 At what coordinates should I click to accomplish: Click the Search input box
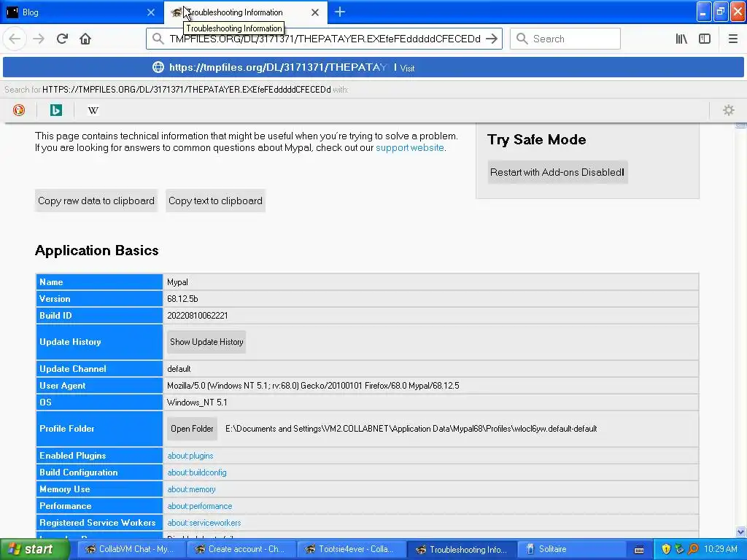click(565, 39)
